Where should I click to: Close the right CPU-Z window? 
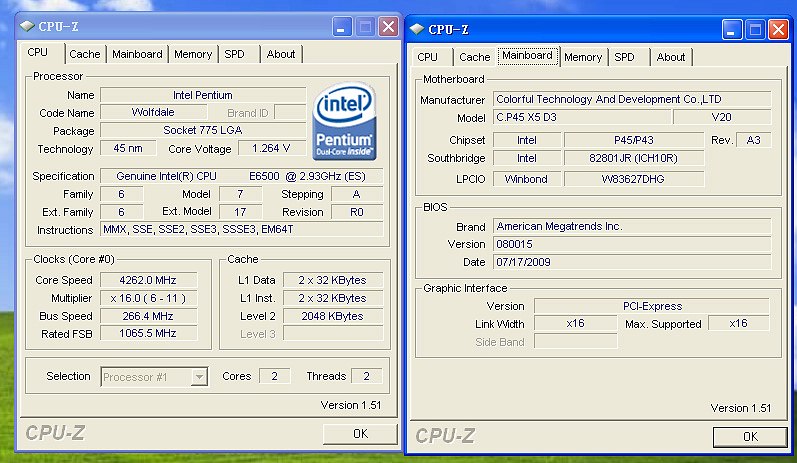click(x=778, y=30)
